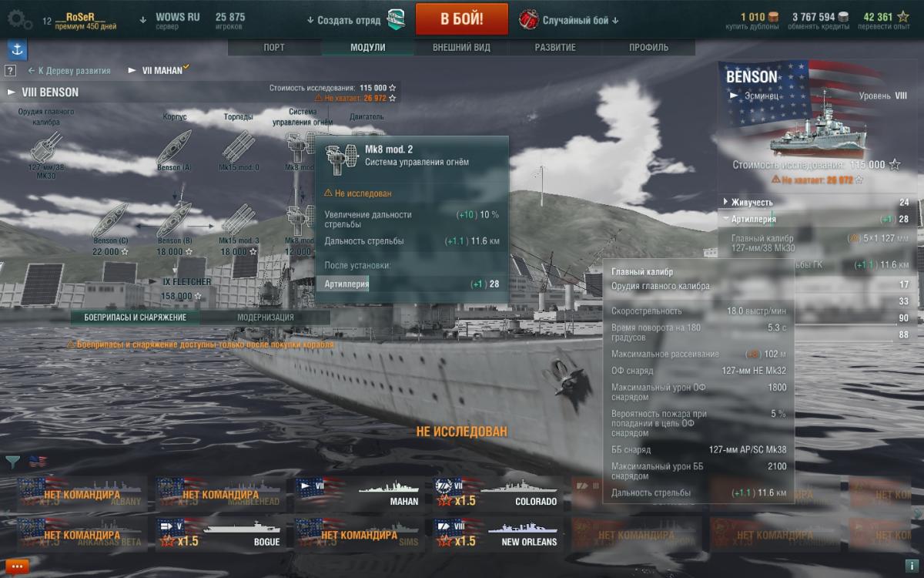Image resolution: width=924 pixels, height=578 pixels.
Task: Select the Colorado ship in carousel
Action: (x=497, y=492)
